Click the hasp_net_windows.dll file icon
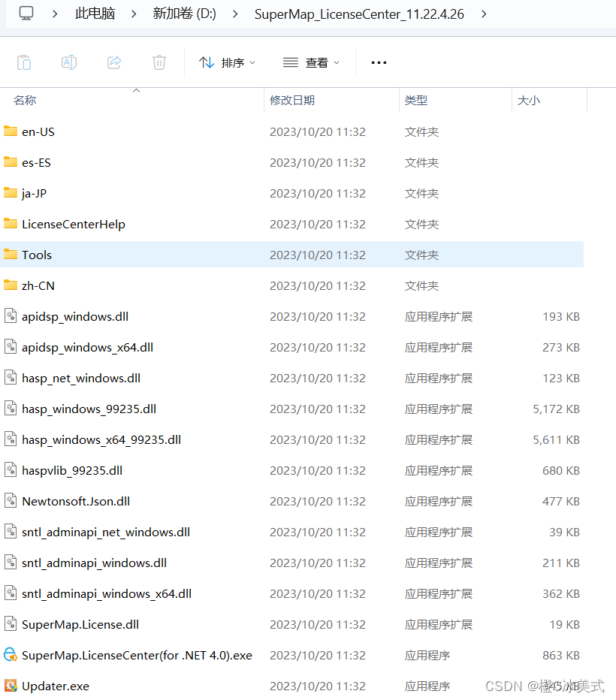Image resolution: width=616 pixels, height=700 pixels. coord(11,378)
